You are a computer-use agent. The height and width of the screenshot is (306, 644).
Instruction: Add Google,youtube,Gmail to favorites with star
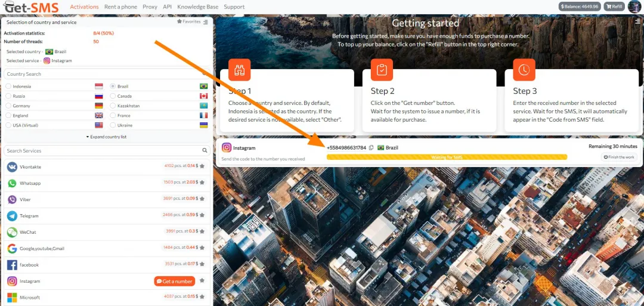(202, 248)
